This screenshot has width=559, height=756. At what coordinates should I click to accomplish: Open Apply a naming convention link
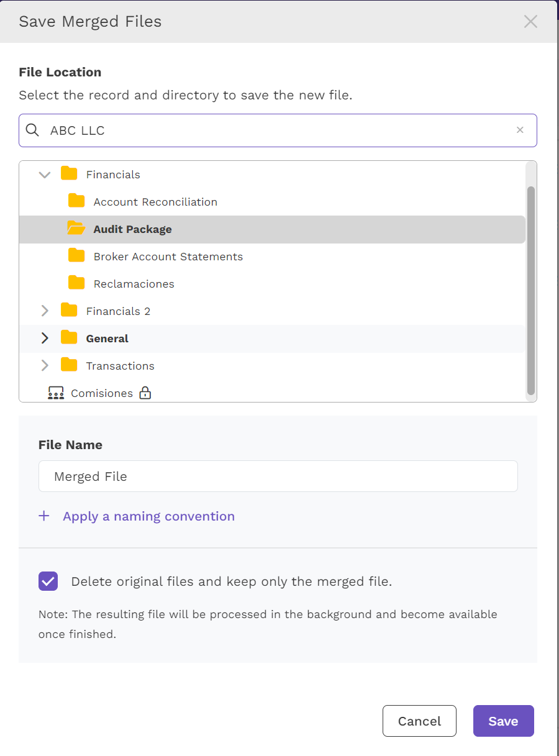coord(148,516)
